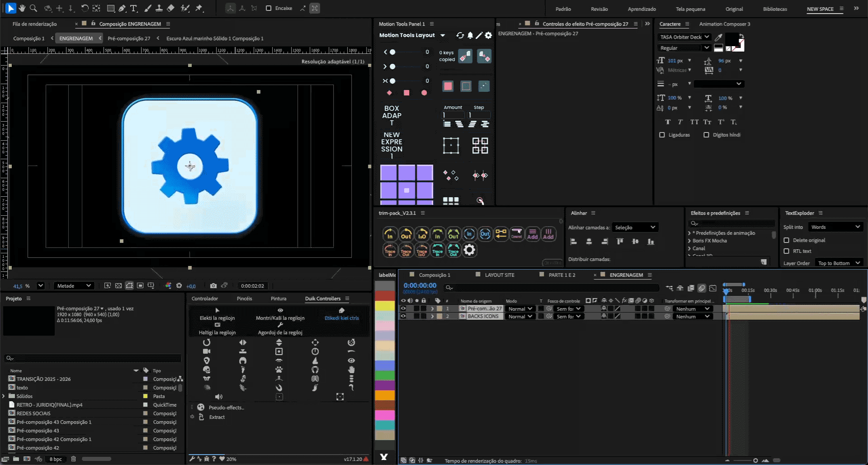Hide the Pré-com...ão 27 layer eye
Screen dimensions: 868x465
point(403,308)
